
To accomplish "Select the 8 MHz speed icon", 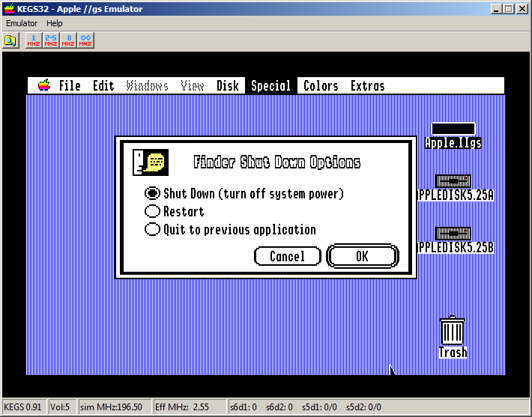I will pos(69,40).
